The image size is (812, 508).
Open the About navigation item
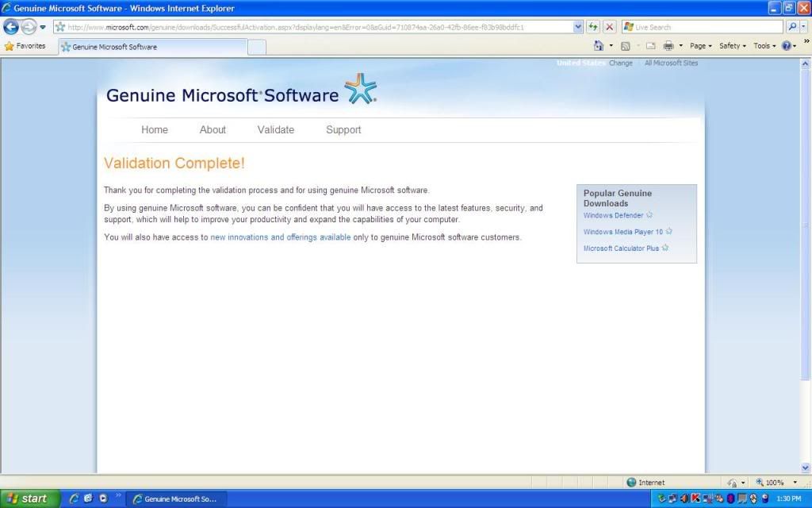coord(213,129)
